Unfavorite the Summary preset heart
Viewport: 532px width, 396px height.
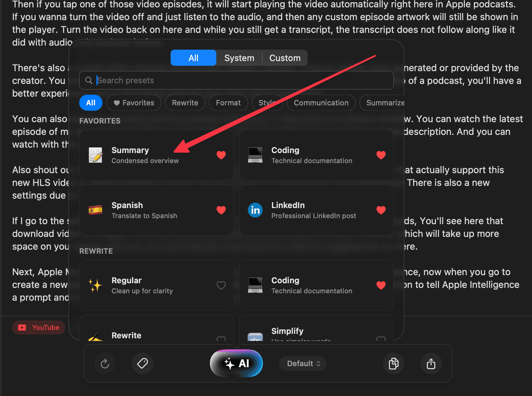click(221, 155)
